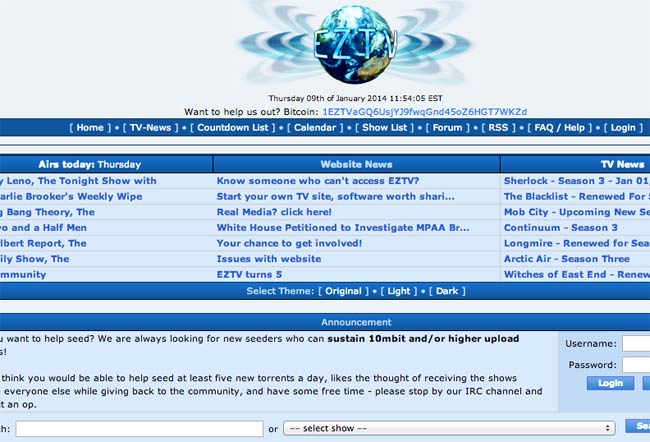Click the search text field

tap(138, 428)
